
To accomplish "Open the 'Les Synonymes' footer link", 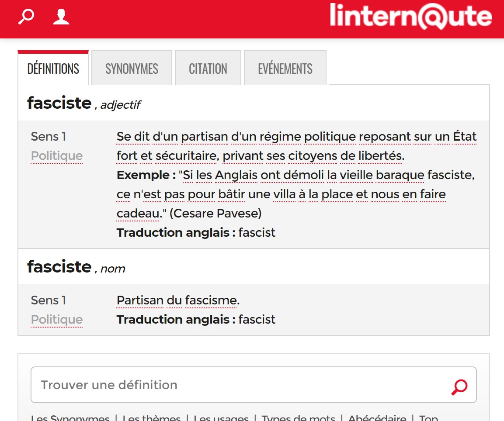I will 70,418.
